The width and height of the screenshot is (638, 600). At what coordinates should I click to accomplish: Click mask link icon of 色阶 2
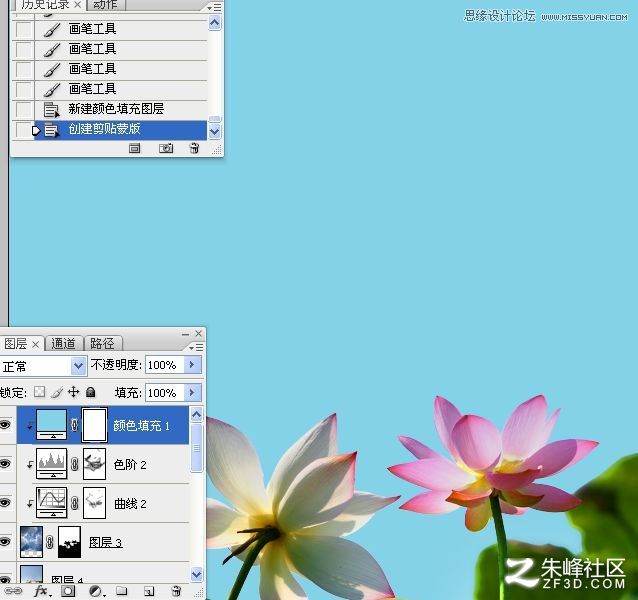tap(74, 464)
